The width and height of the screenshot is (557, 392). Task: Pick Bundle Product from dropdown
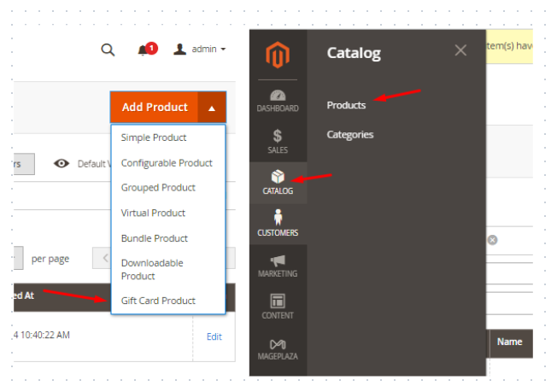click(x=154, y=238)
